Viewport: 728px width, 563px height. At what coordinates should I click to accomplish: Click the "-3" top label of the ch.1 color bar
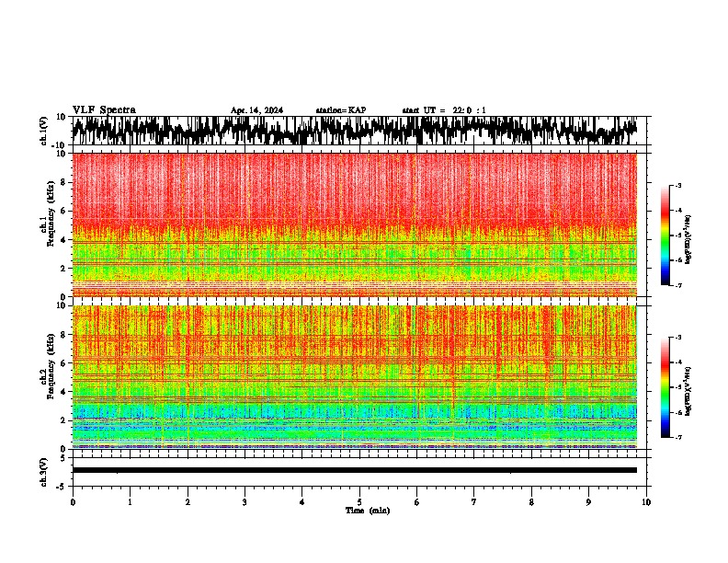pyautogui.click(x=677, y=185)
